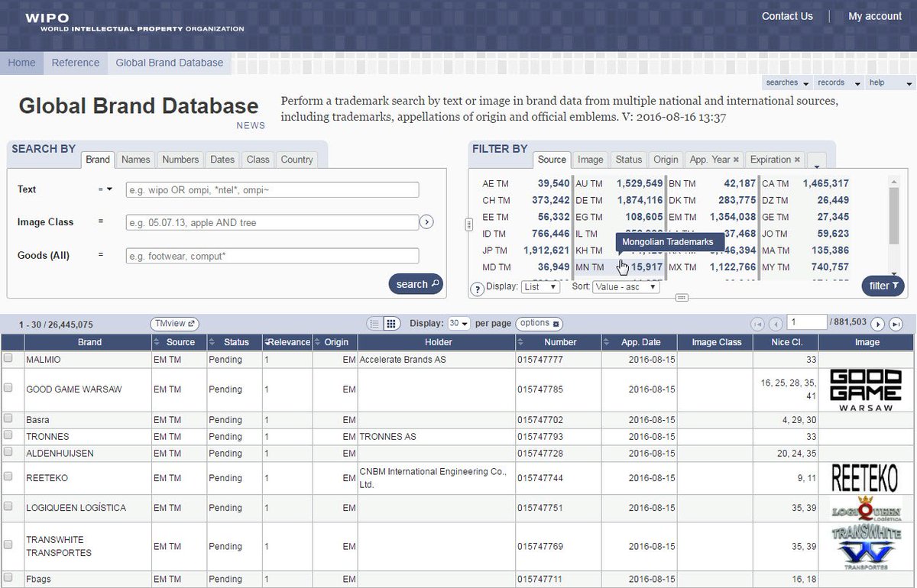The image size is (917, 588).
Task: Open the TMview link
Action: pyautogui.click(x=175, y=324)
